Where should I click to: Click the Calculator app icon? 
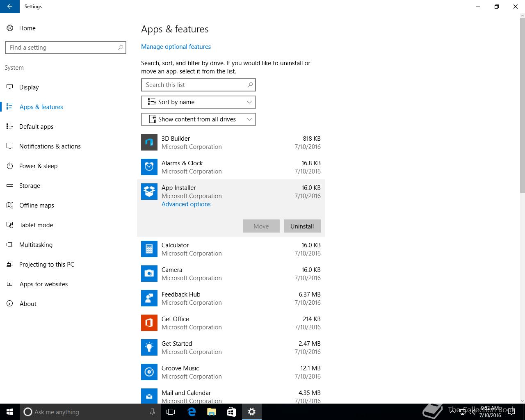[149, 249]
